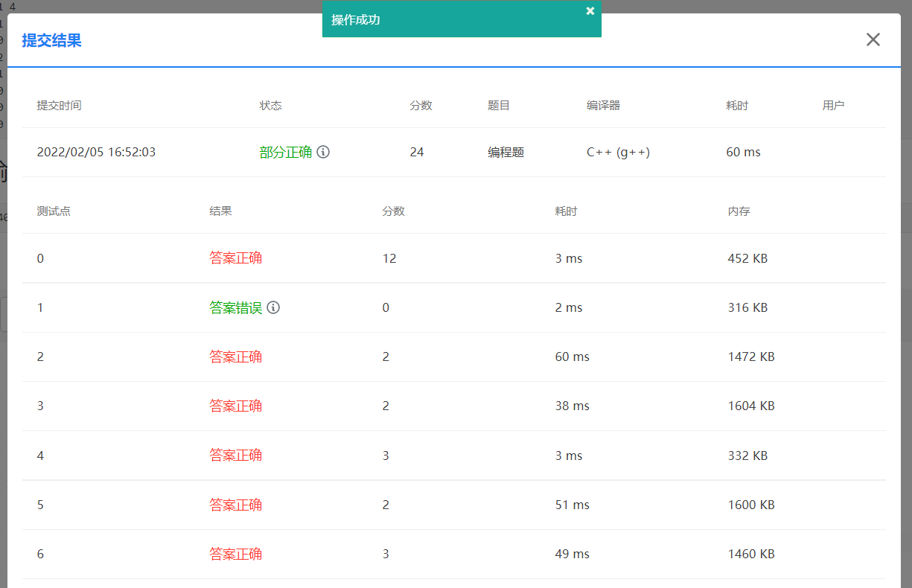
Task: Click the 编译器 column header
Action: pyautogui.click(x=604, y=106)
